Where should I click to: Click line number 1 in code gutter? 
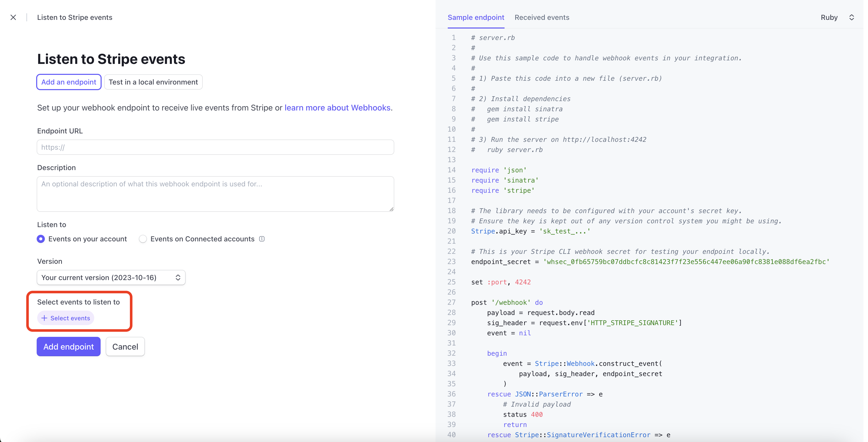(x=454, y=38)
